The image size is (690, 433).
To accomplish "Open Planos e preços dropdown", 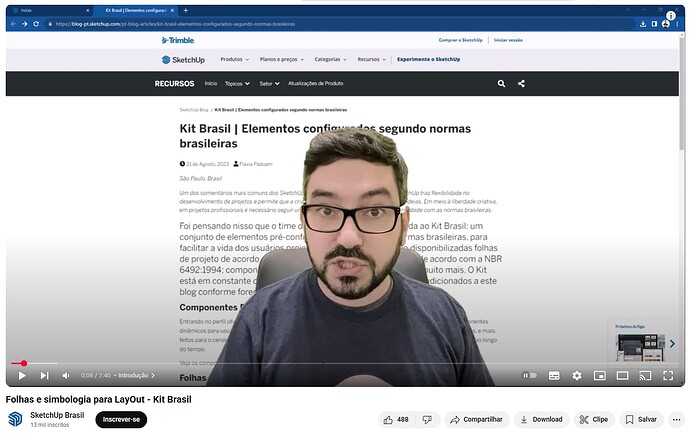I will (x=282, y=59).
